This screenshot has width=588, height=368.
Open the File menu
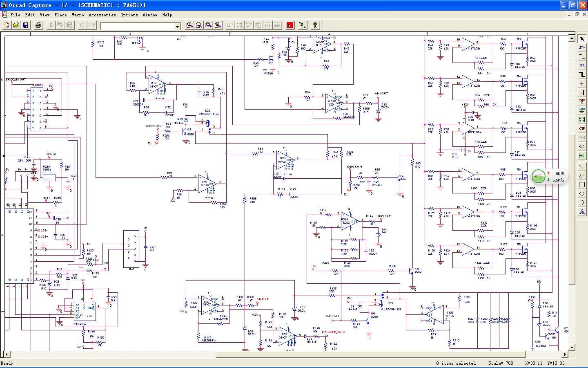16,15
